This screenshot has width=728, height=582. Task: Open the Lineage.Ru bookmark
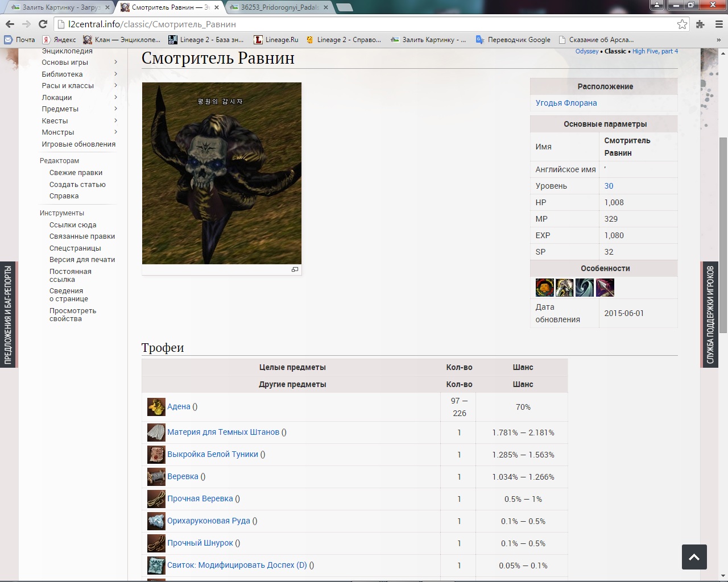coord(276,40)
